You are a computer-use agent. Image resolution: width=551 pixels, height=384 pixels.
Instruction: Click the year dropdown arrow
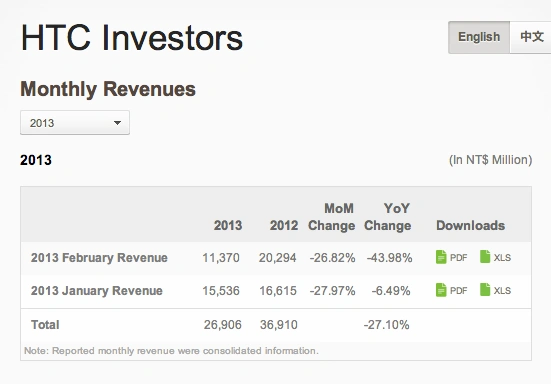[117, 123]
